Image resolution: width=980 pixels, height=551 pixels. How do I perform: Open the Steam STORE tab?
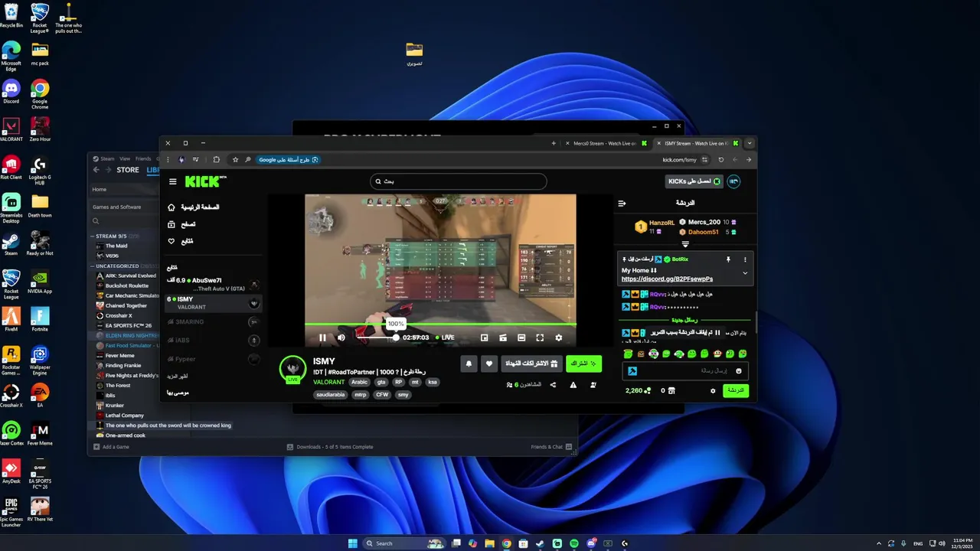(x=128, y=170)
